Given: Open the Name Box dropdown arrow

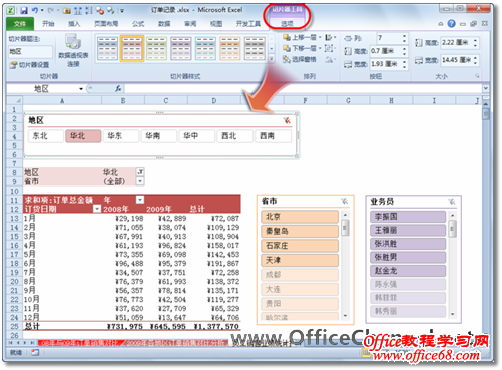Looking at the screenshot, I should (x=81, y=89).
